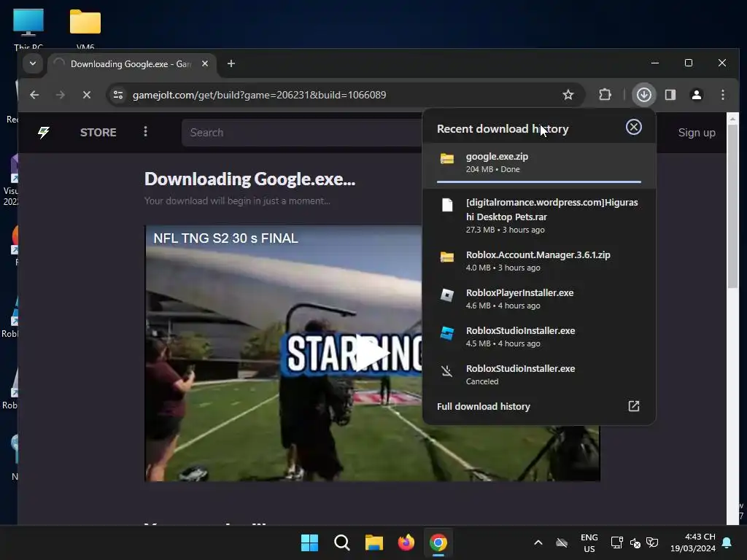Open Full download history
This screenshot has height=560, width=747.
(539, 406)
